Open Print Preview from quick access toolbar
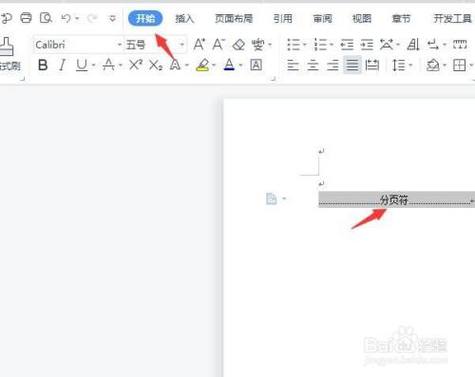Screen dimensions: 475x377 [46, 18]
